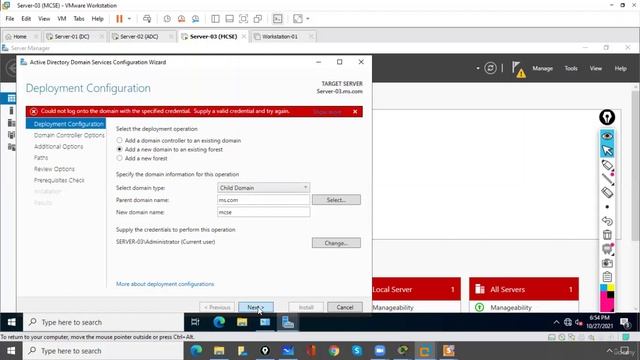Open File Explorer in the VM taskbar
640x360 pixels.
tap(242, 322)
